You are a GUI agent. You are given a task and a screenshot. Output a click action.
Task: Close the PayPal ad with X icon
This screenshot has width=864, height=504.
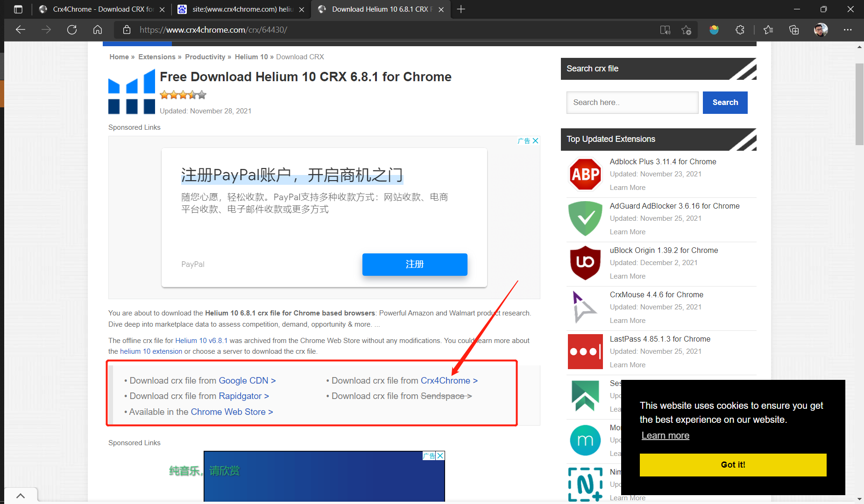point(535,140)
